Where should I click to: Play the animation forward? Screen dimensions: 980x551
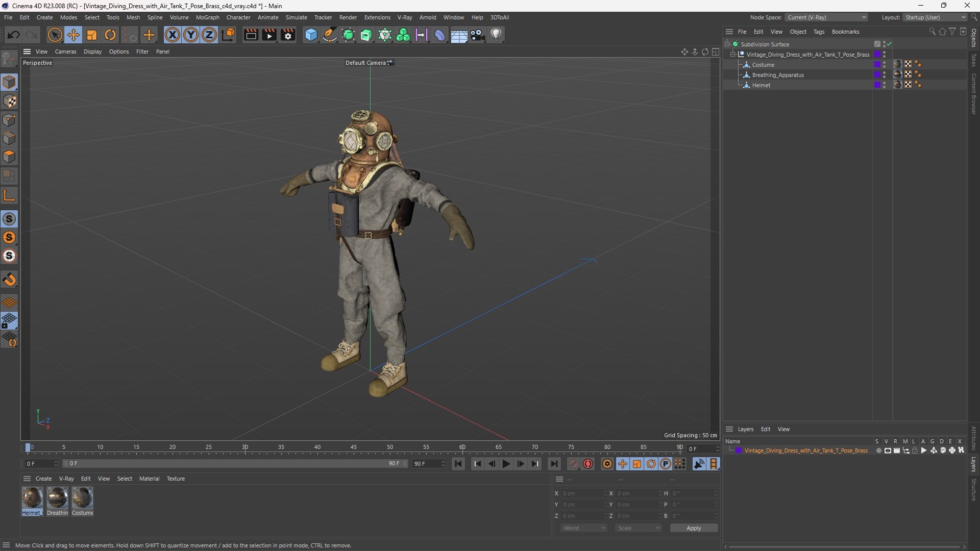coord(506,464)
